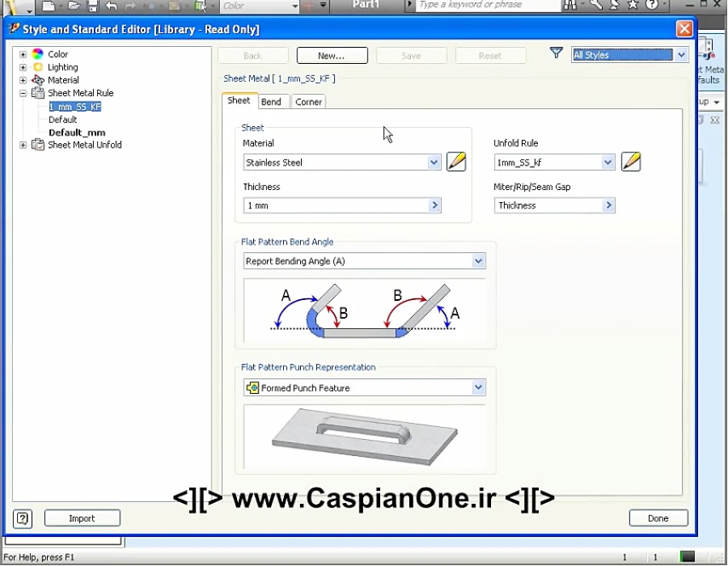Open the Flat Pattern Bend Angle dropdown

pos(479,260)
